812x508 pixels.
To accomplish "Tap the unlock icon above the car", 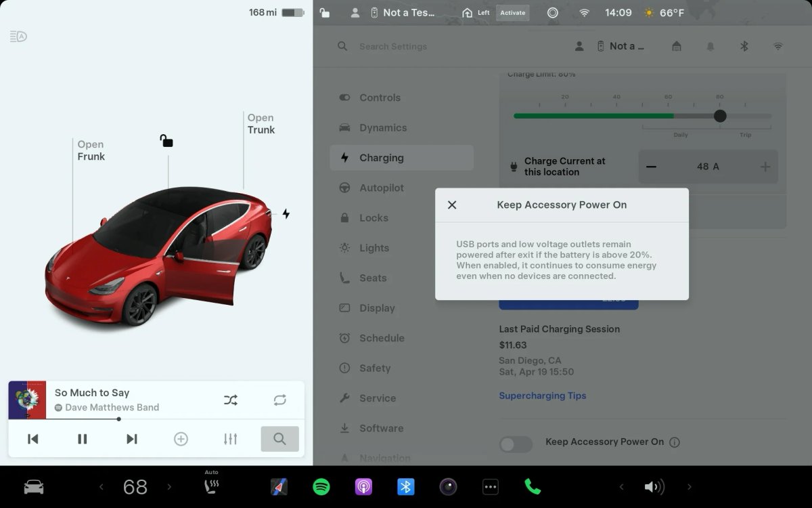I will pyautogui.click(x=166, y=140).
